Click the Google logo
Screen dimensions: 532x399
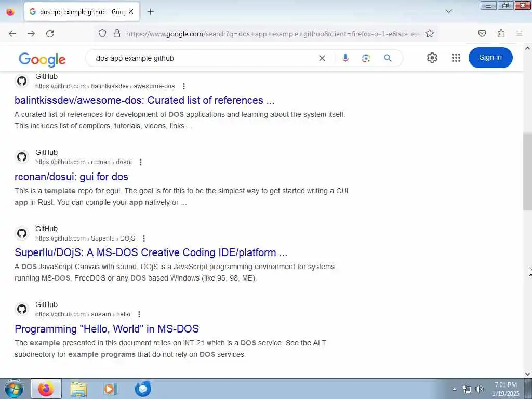(42, 59)
